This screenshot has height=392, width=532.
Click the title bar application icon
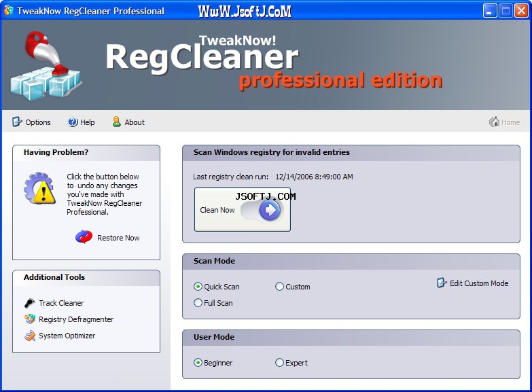(x=8, y=10)
